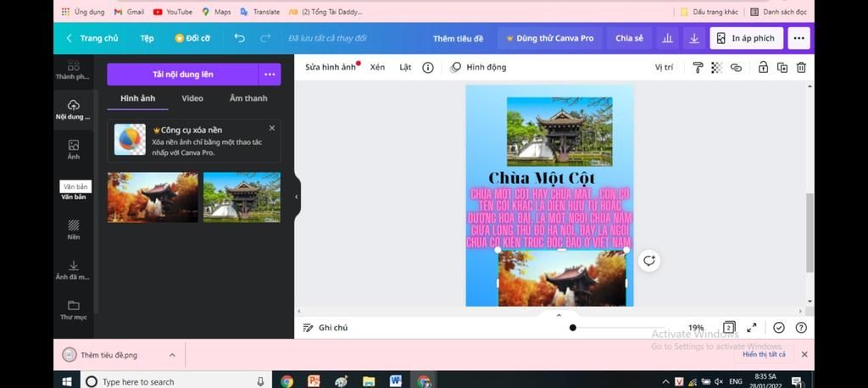868x388 pixels.
Task: Open the Ảnh photos sidebar panel
Action: point(73,150)
